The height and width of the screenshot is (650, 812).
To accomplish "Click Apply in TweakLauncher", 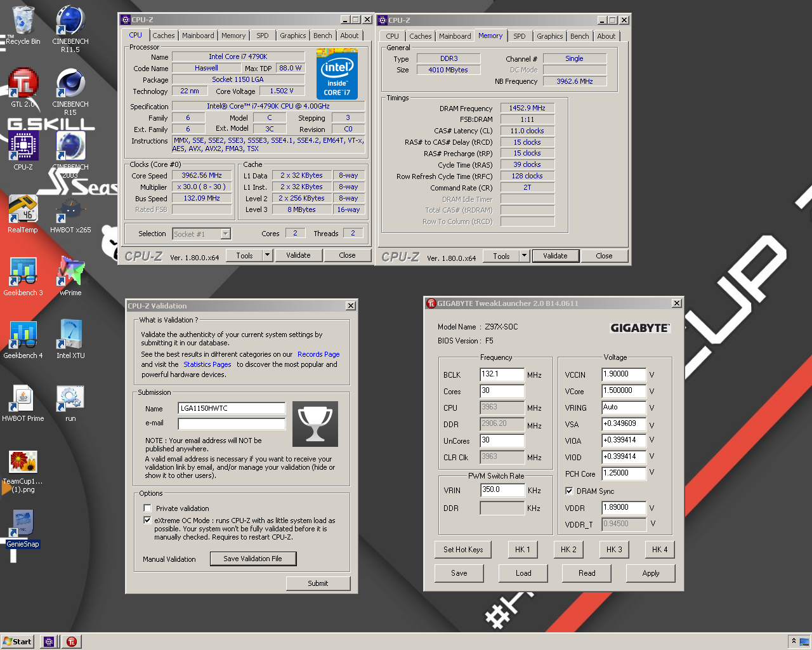I will (x=651, y=573).
